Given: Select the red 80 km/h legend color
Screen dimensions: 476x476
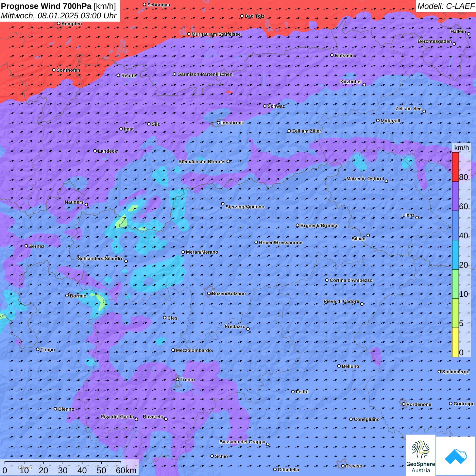Looking at the screenshot, I should coord(455,167).
